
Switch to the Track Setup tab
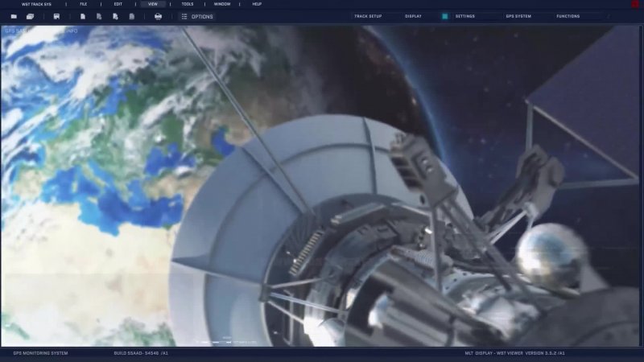(367, 16)
